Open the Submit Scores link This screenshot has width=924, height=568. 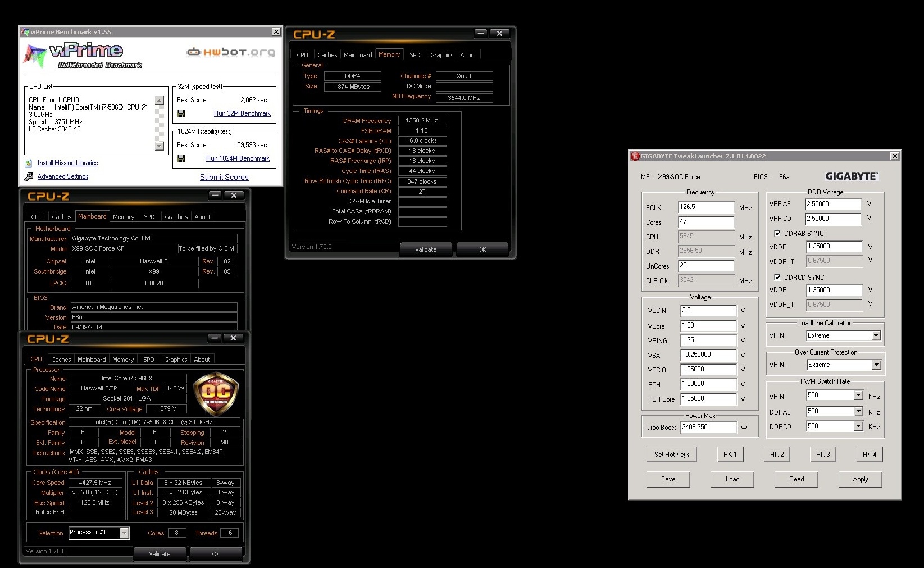pos(224,177)
